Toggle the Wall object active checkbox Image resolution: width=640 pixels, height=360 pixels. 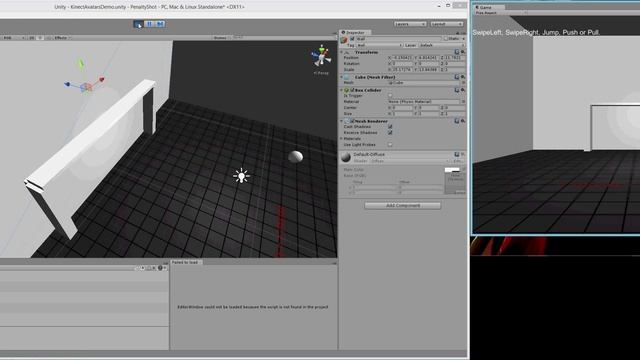[x=352, y=39]
